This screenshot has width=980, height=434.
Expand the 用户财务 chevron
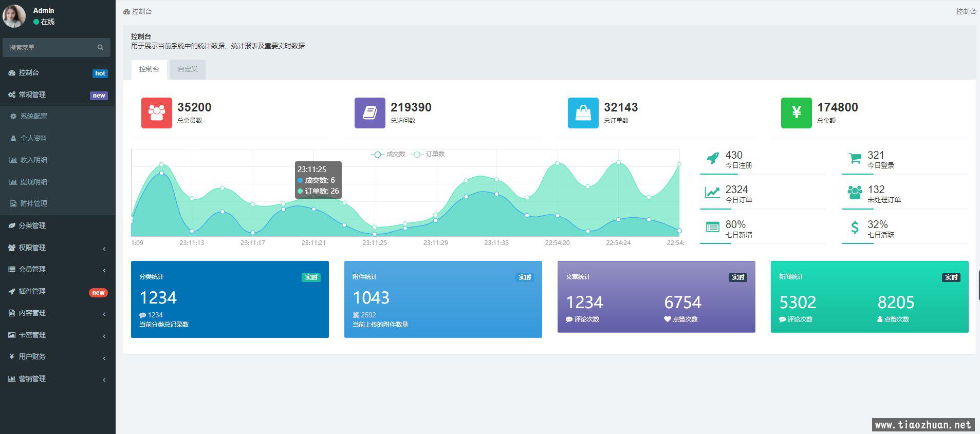pos(104,358)
